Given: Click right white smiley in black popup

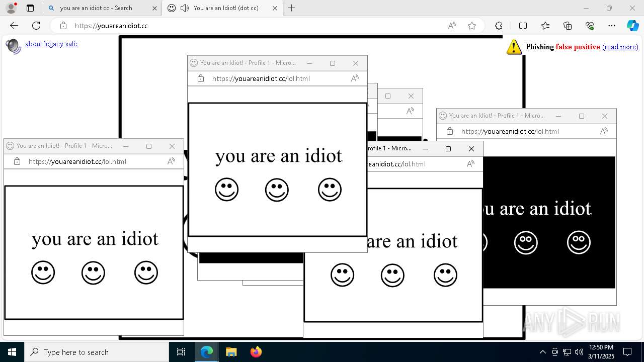Looking at the screenshot, I should coord(579,243).
